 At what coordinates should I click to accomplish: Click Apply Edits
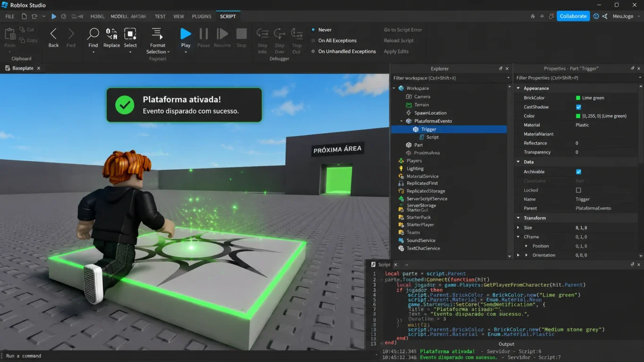[396, 51]
